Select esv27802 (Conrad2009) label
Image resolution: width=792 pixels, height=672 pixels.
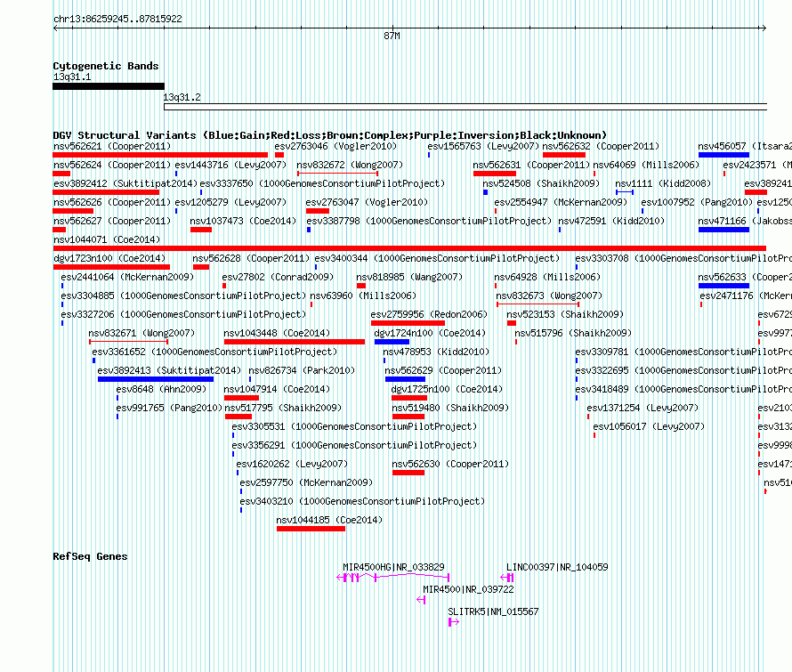click(278, 278)
